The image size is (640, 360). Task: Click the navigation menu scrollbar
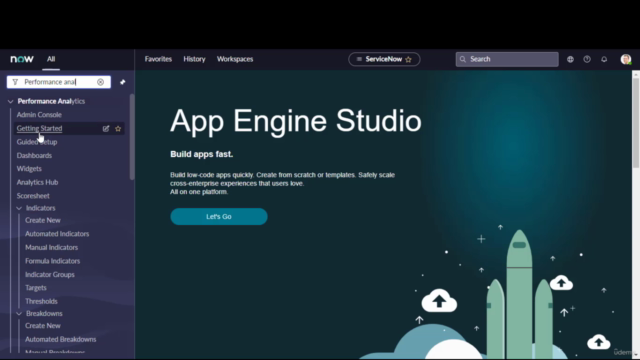[132, 137]
